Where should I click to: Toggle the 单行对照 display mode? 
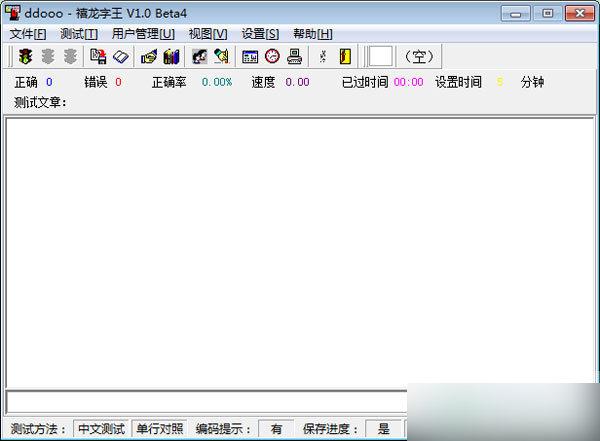[160, 429]
